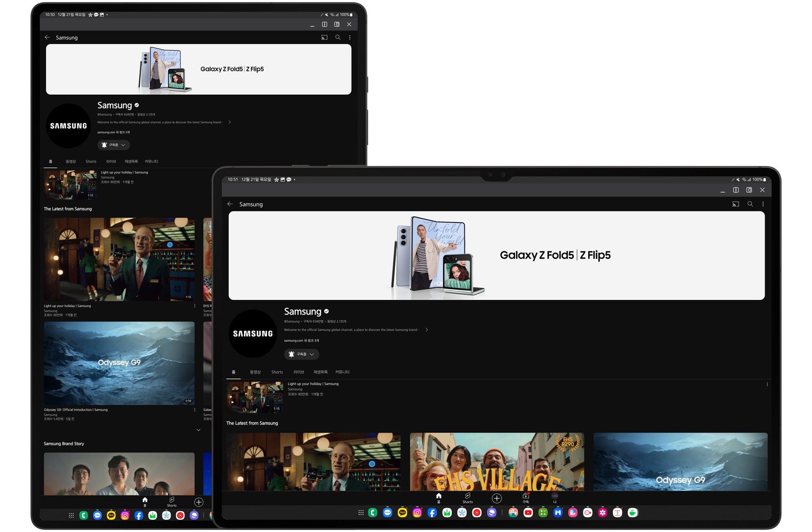The width and height of the screenshot is (812, 532).
Task: Open the three-dot menu in the portrait tablet header
Action: pos(350,38)
